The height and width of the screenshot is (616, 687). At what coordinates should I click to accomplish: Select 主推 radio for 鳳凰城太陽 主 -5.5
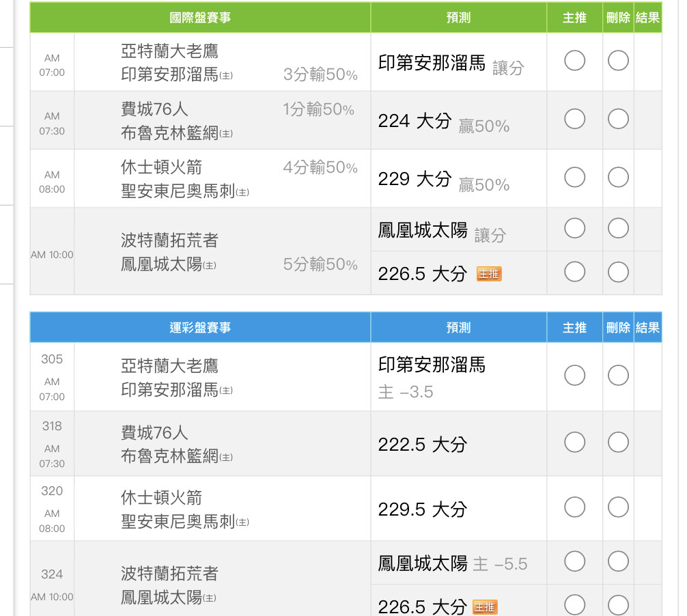574,561
